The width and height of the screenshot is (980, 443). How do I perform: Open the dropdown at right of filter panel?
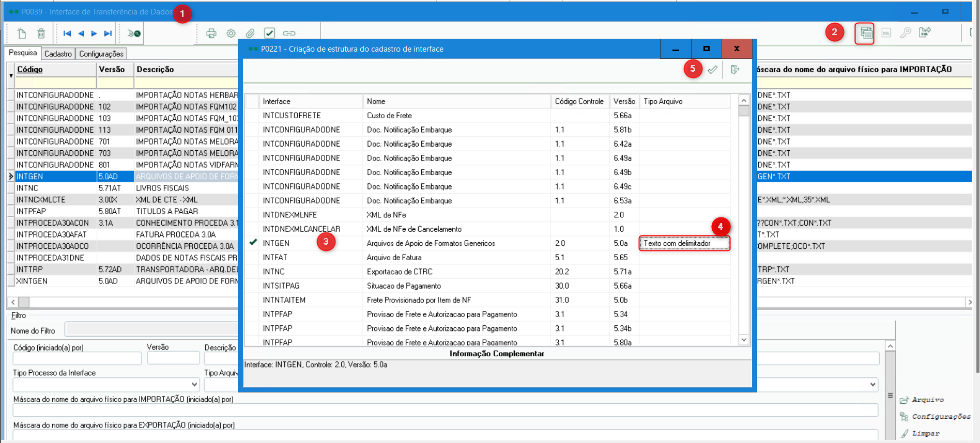tap(873, 384)
